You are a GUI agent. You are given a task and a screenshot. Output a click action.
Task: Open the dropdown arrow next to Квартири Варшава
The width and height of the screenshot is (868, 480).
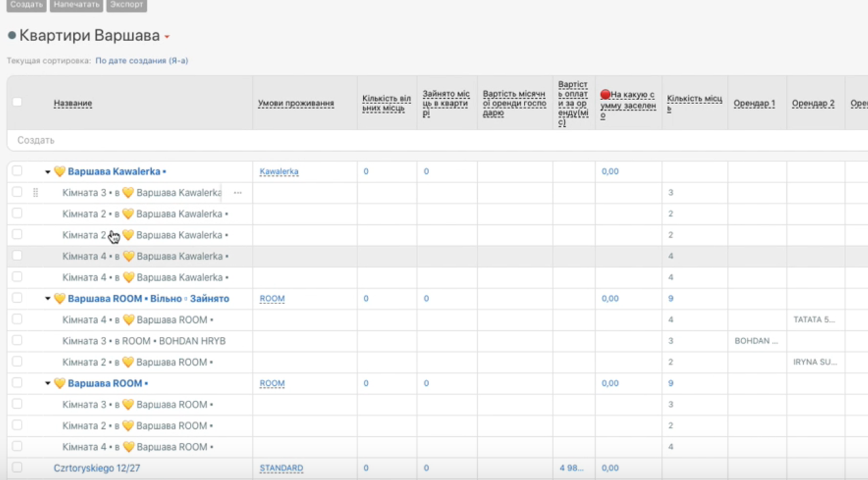[167, 37]
